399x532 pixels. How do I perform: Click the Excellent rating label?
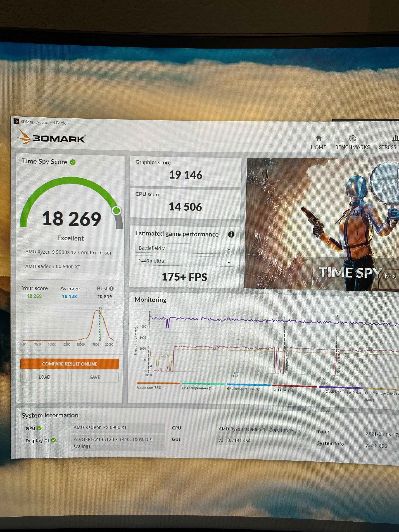pyautogui.click(x=70, y=238)
